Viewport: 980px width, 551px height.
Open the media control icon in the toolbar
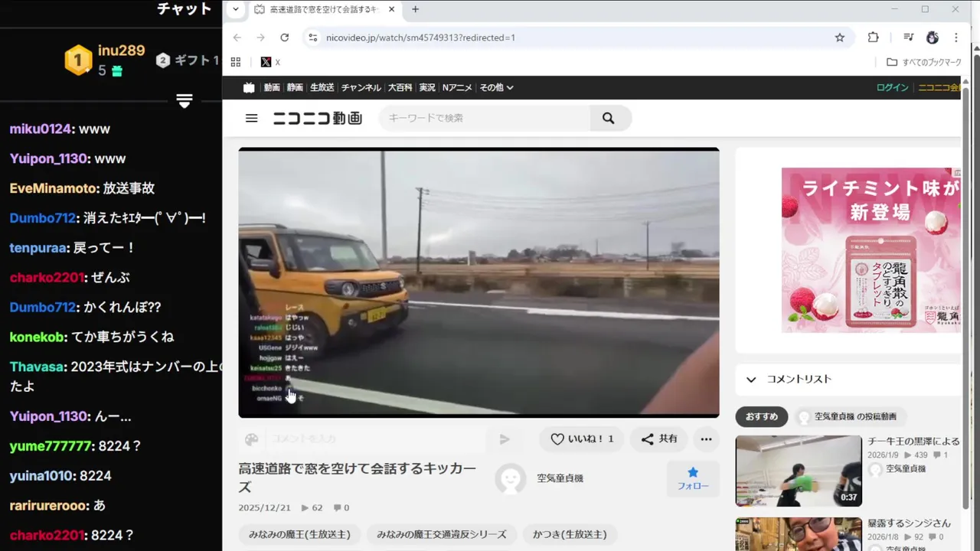(908, 37)
